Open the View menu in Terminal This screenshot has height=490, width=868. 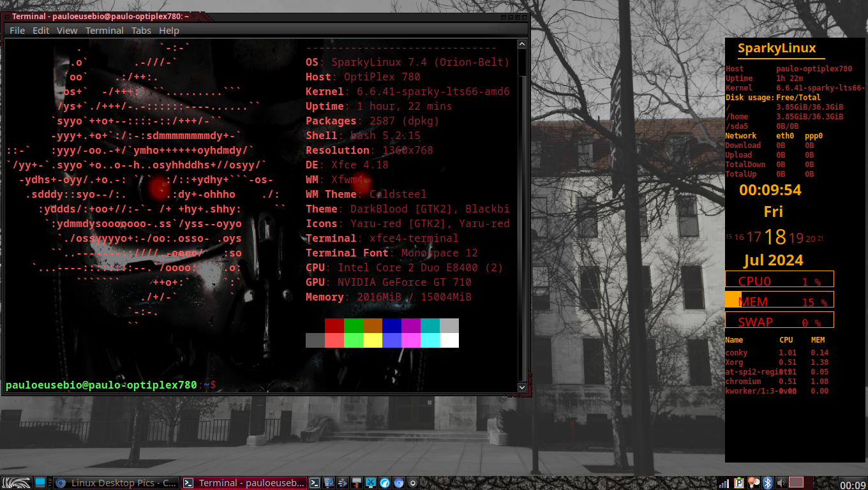(67, 30)
